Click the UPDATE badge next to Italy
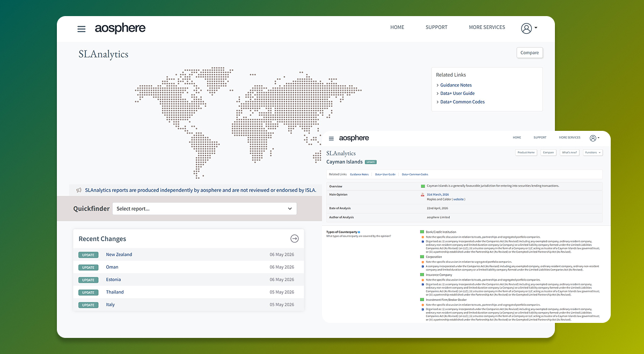644x354 pixels. click(x=89, y=305)
